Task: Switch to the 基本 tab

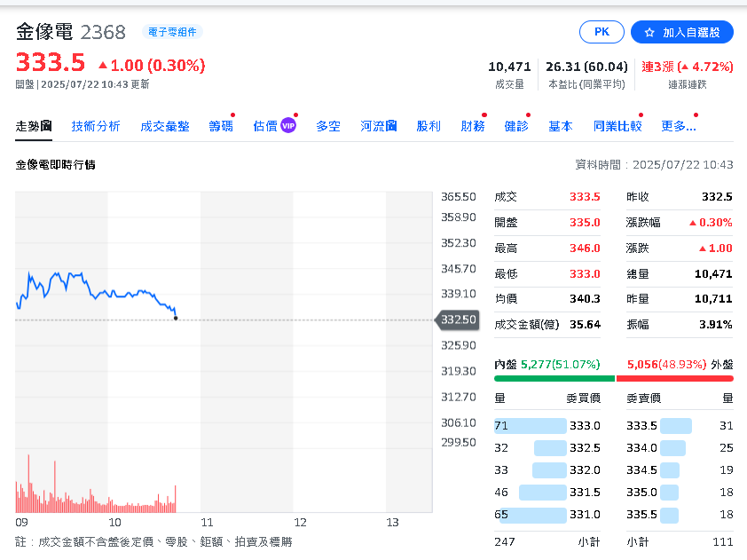Action: [x=561, y=126]
